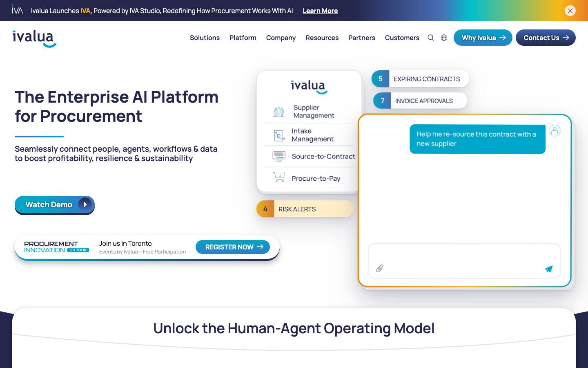The width and height of the screenshot is (588, 368).
Task: Click the play arrow on Watch Demo
Action: click(85, 204)
